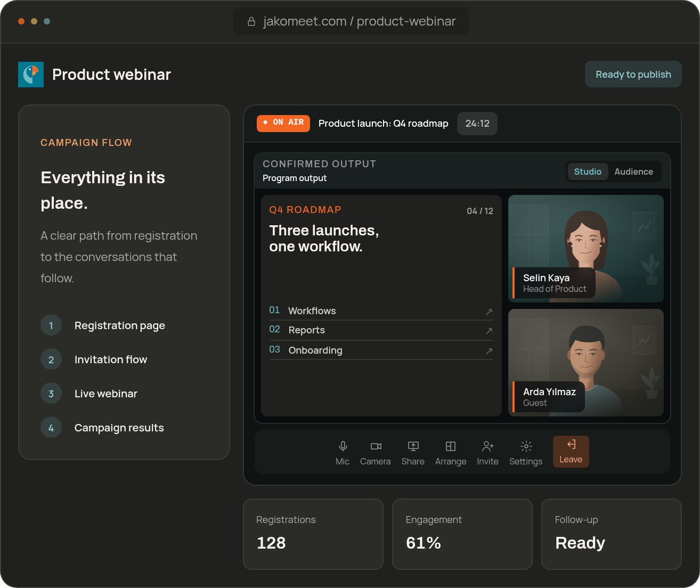Open the arrow icon on the Workflows row
The height and width of the screenshot is (588, 700).
click(489, 312)
